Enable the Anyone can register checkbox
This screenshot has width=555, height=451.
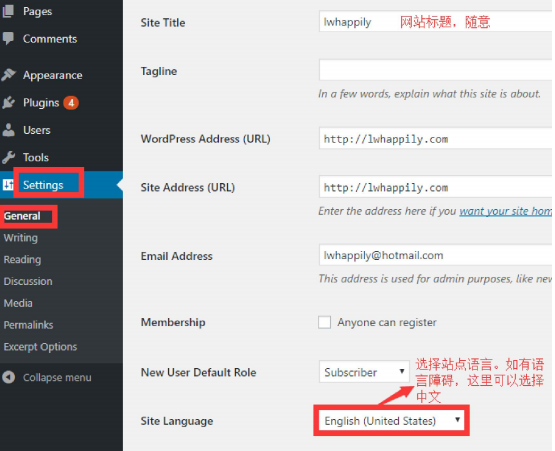click(324, 322)
